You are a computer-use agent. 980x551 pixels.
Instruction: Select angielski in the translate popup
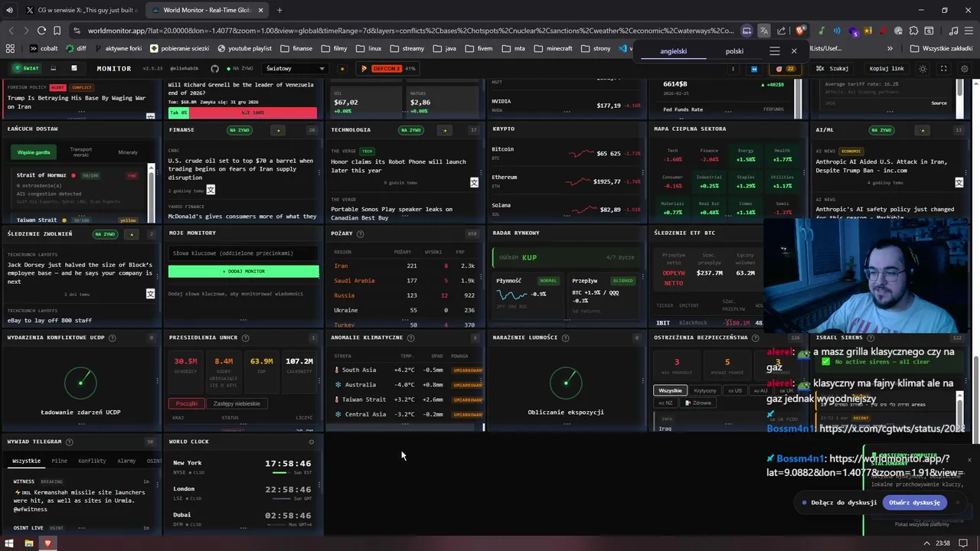point(674,51)
